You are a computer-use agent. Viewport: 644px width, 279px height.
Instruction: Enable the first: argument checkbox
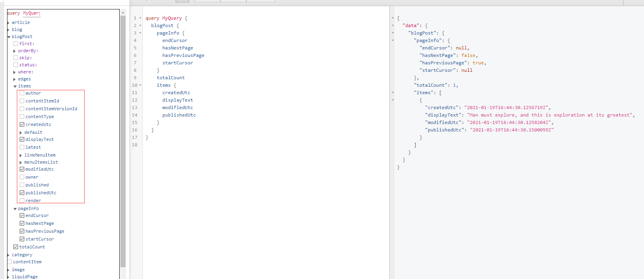pos(16,44)
